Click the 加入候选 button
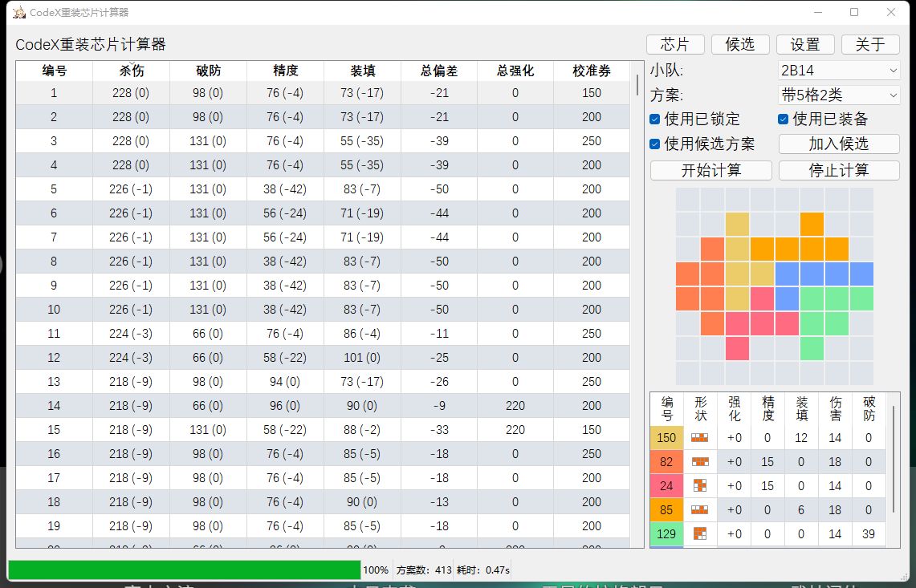 pyautogui.click(x=839, y=144)
